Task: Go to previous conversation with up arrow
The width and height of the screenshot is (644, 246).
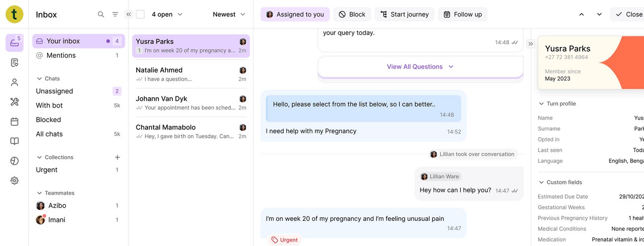Action: coord(582,14)
